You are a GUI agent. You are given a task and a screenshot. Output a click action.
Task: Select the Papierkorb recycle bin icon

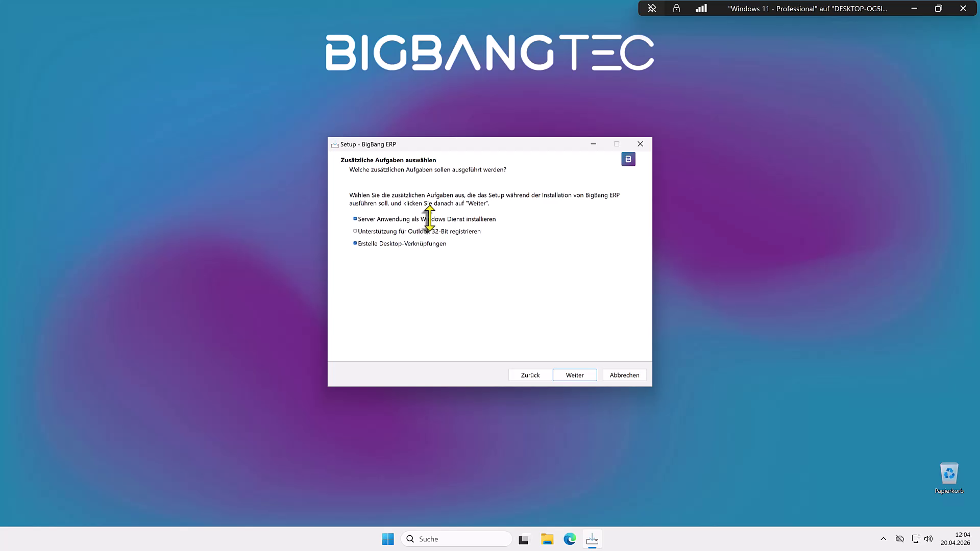[949, 473]
